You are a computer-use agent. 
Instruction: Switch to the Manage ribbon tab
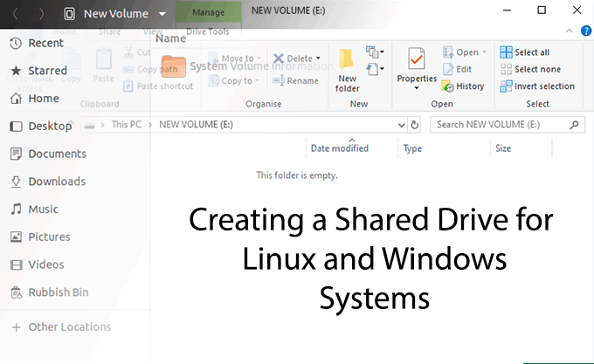(x=206, y=12)
